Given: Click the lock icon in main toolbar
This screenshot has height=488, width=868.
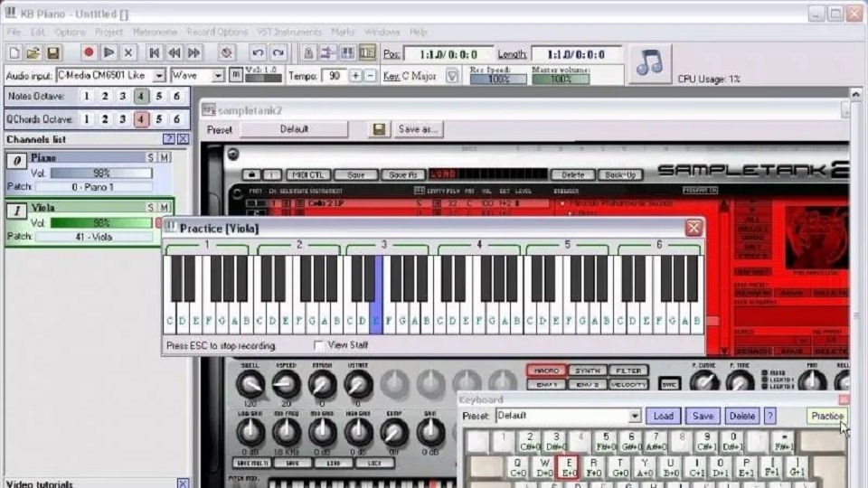Looking at the screenshot, I should 308,52.
